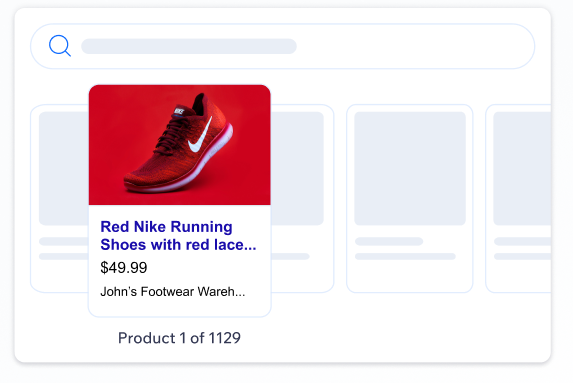Click the short title line in the third card
This screenshot has height=383, width=573.
(389, 241)
